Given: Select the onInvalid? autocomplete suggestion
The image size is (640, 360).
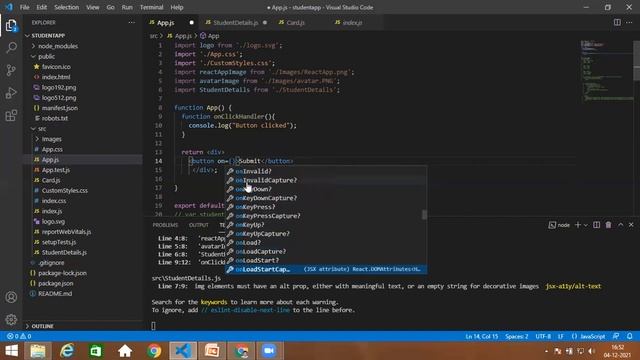Looking at the screenshot, I should point(326,171).
